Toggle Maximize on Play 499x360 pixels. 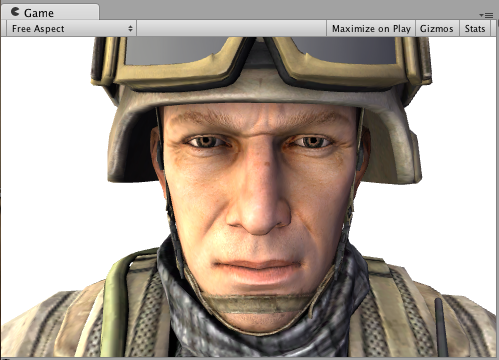point(371,29)
